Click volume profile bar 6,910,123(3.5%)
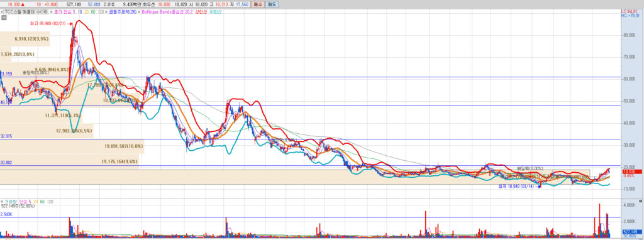The width and height of the screenshot is (644, 240). pos(25,40)
